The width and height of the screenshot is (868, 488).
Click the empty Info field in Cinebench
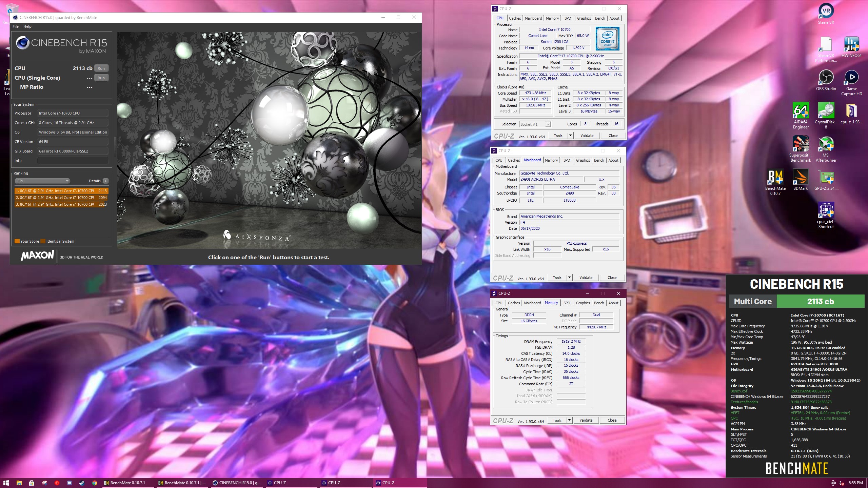[73, 161]
